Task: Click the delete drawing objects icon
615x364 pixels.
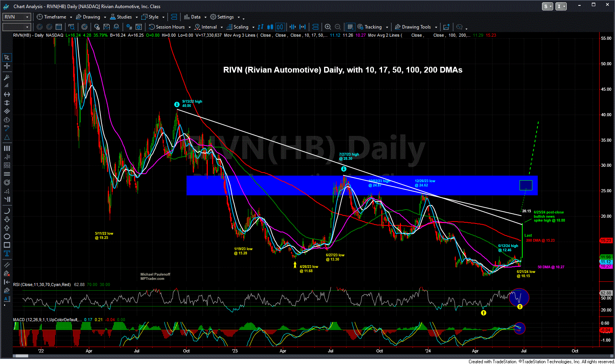Action: coord(7,274)
